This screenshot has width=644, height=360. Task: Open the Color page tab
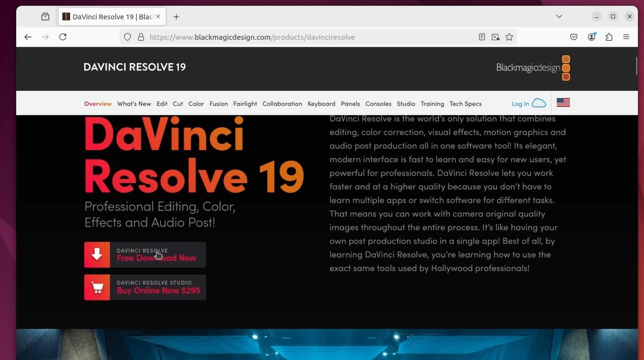point(196,104)
